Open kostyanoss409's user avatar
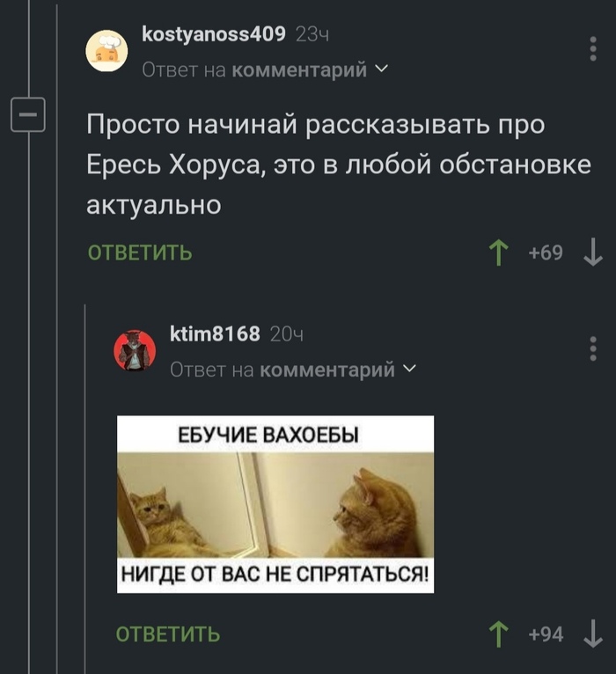This screenshot has width=616, height=674. pyautogui.click(x=106, y=51)
